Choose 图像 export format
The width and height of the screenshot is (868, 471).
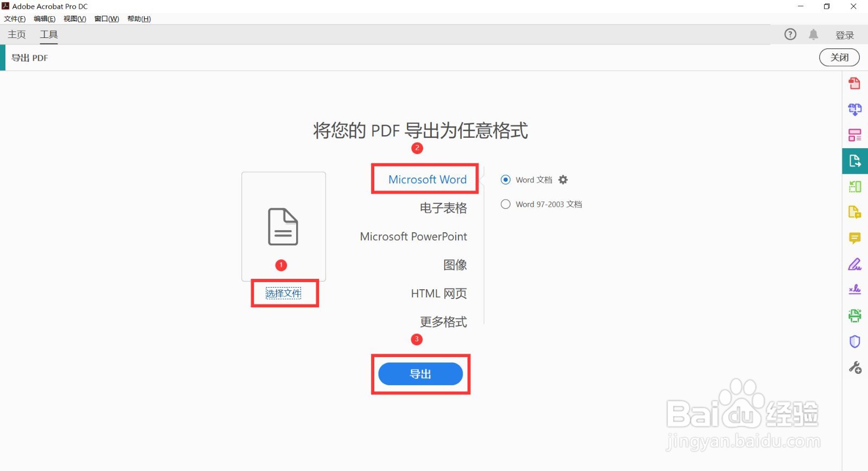tap(455, 265)
